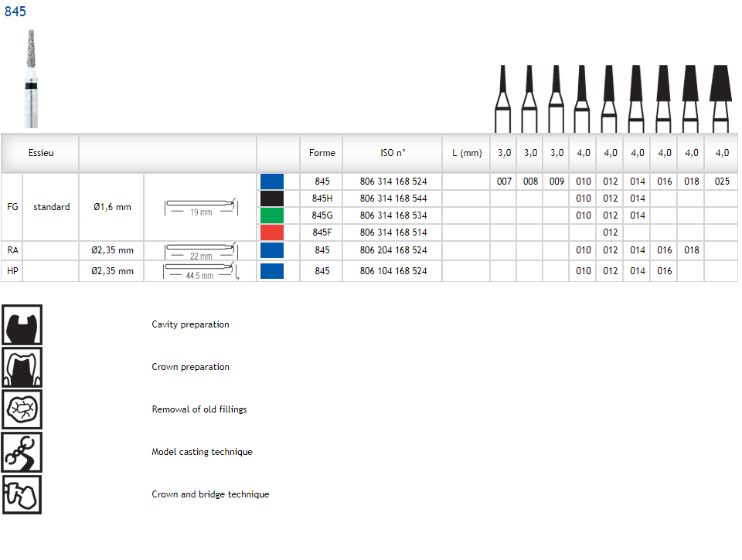
Task: Click the Cavity preparation label
Action: pos(190,324)
